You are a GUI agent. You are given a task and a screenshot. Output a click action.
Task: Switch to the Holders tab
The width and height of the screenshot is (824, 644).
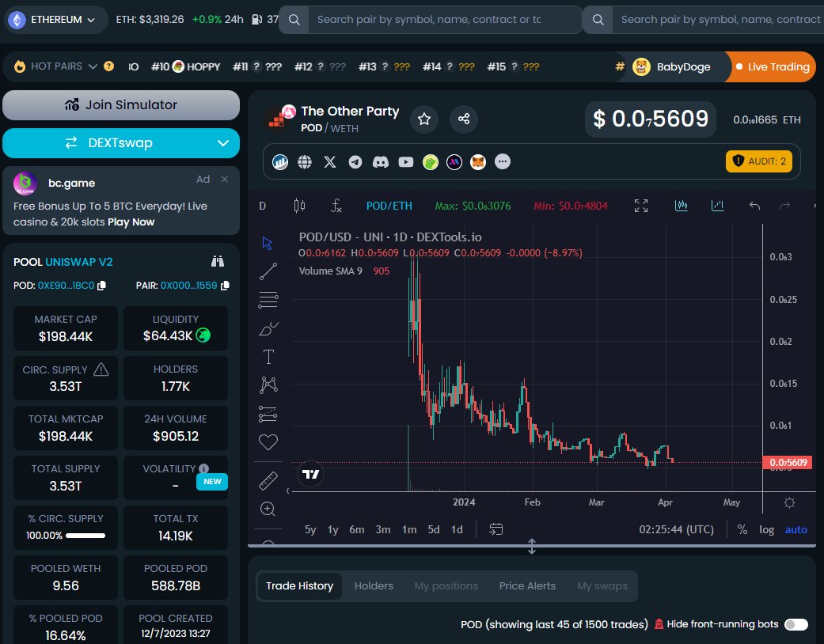pos(374,585)
